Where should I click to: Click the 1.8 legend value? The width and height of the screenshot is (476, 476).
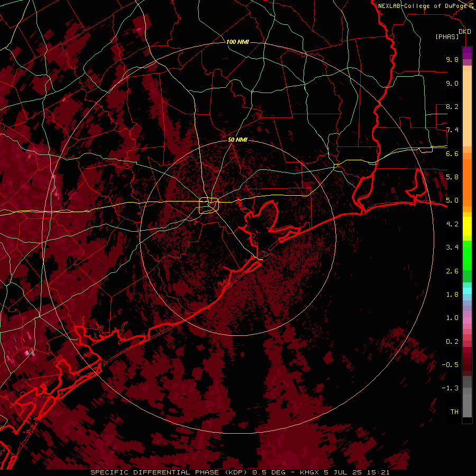click(x=452, y=294)
